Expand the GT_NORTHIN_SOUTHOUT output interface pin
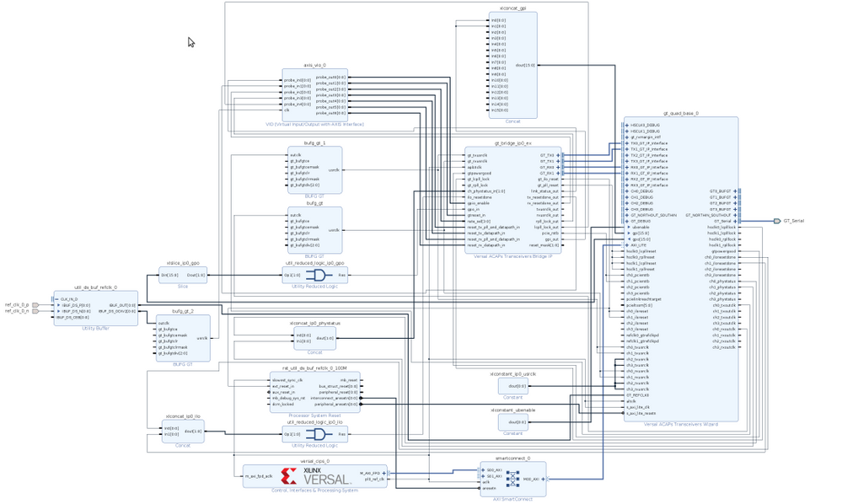The width and height of the screenshot is (842, 504). [x=734, y=215]
